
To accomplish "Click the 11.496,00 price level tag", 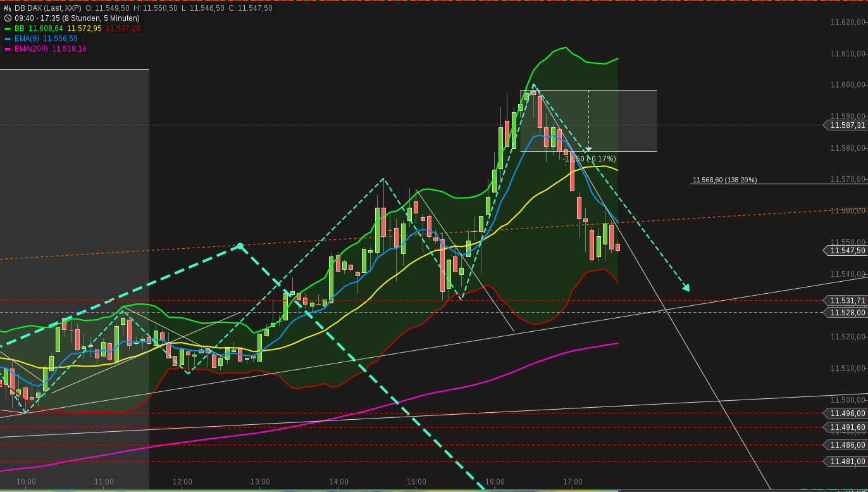I will (x=848, y=413).
